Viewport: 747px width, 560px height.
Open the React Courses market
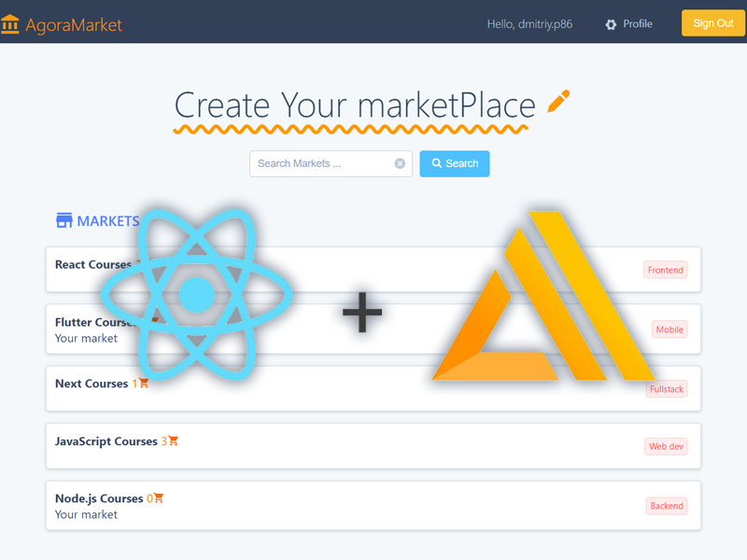click(92, 265)
